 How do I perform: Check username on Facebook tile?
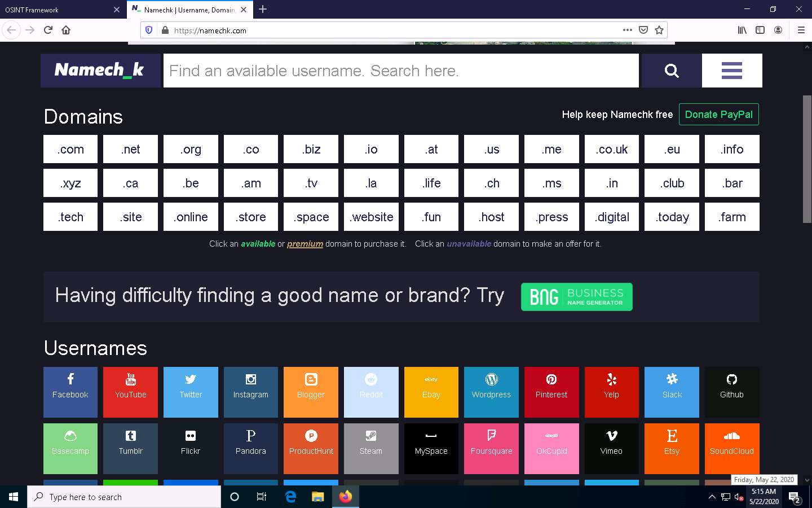70,392
